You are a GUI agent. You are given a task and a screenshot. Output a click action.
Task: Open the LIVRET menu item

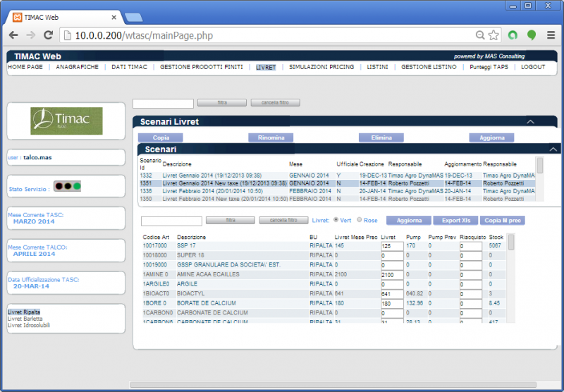266,67
